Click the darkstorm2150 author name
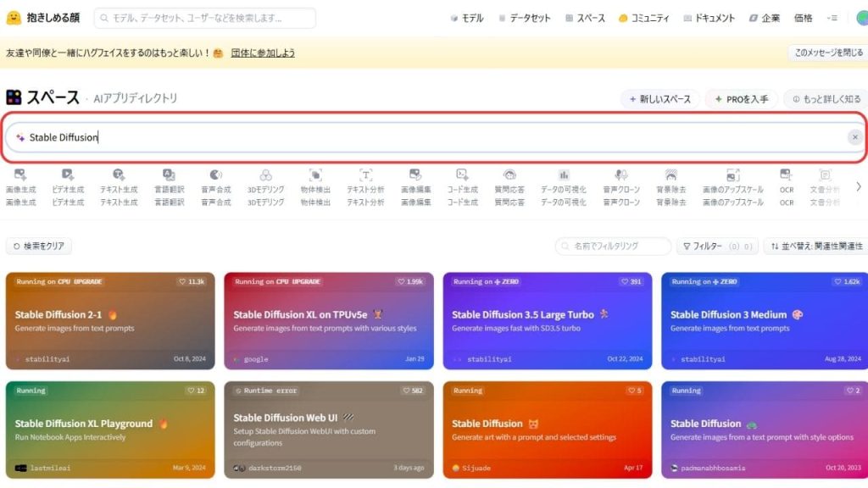This screenshot has width=868, height=488. 275,468
